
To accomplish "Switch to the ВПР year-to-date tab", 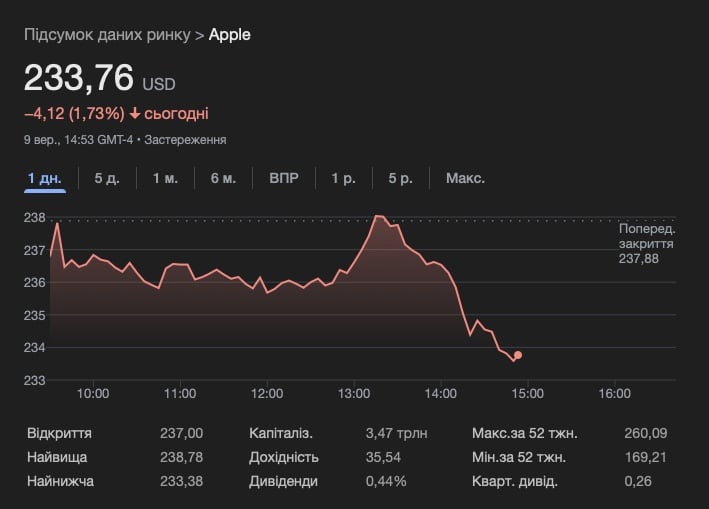I will click(283, 178).
